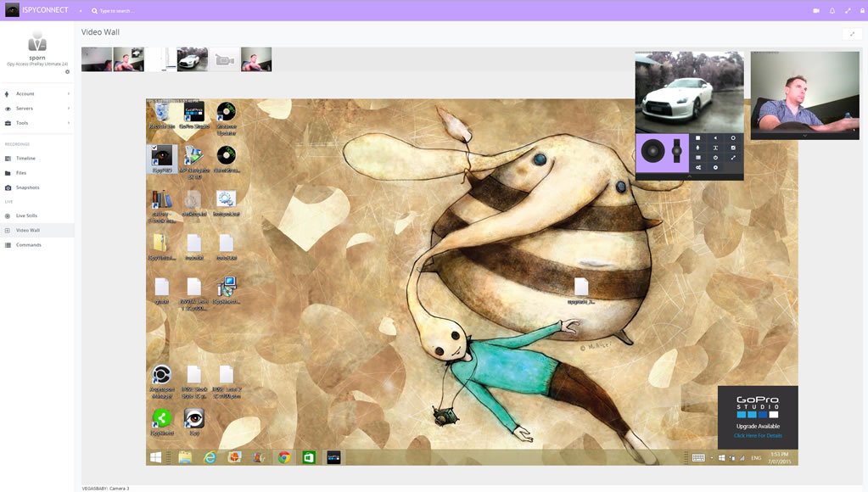
Task: Click the sporn username
Action: 37,58
